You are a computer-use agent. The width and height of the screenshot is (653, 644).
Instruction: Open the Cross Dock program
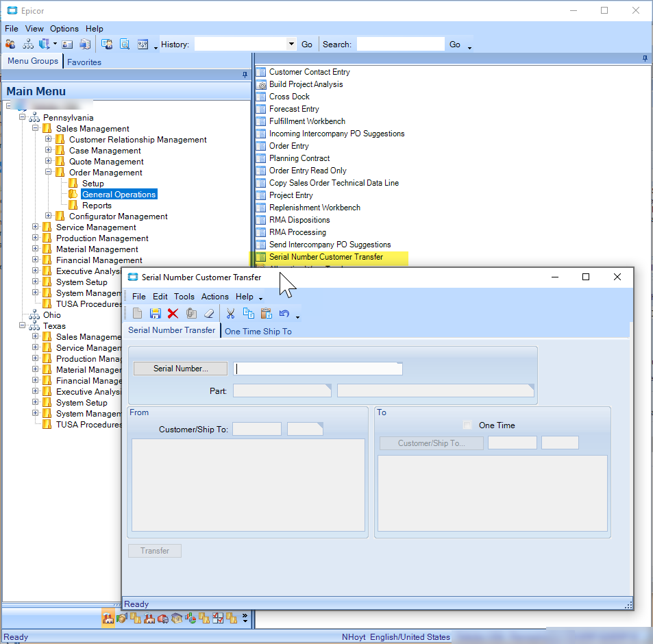(289, 97)
